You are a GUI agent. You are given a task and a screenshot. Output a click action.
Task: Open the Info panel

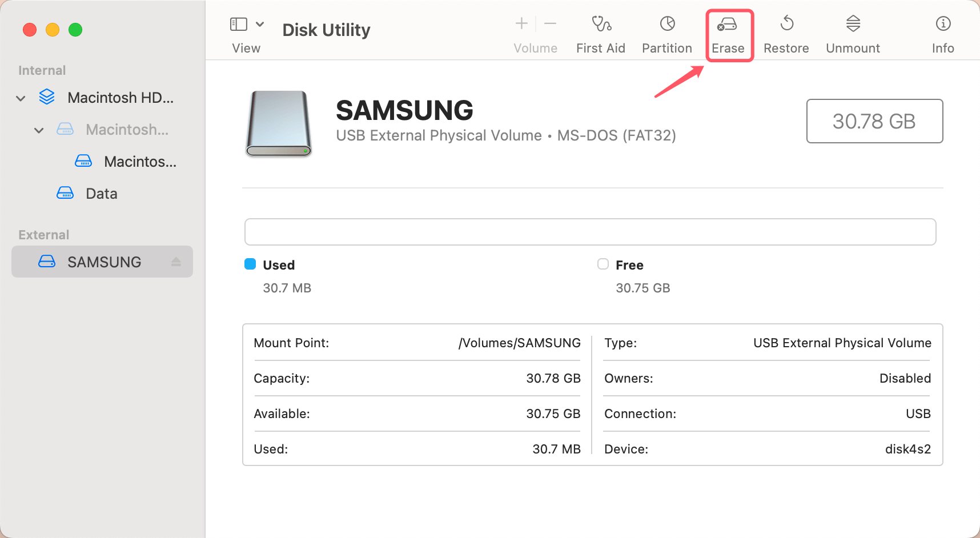click(x=942, y=33)
